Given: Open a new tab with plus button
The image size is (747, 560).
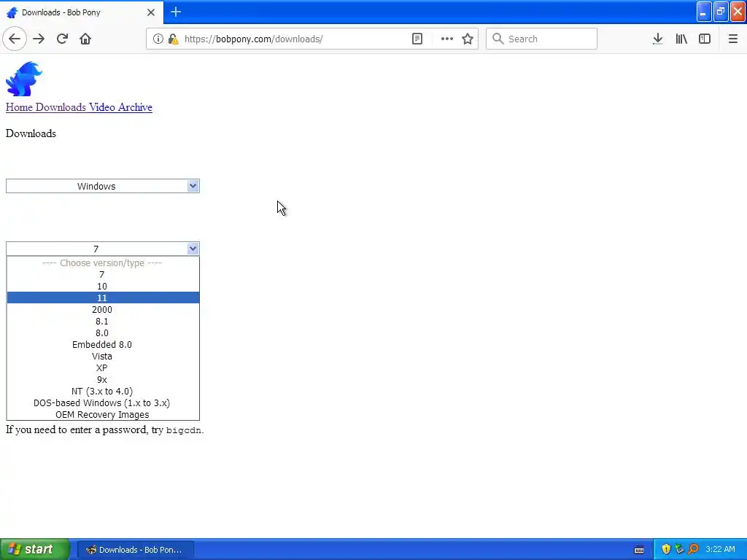Looking at the screenshot, I should click(176, 12).
